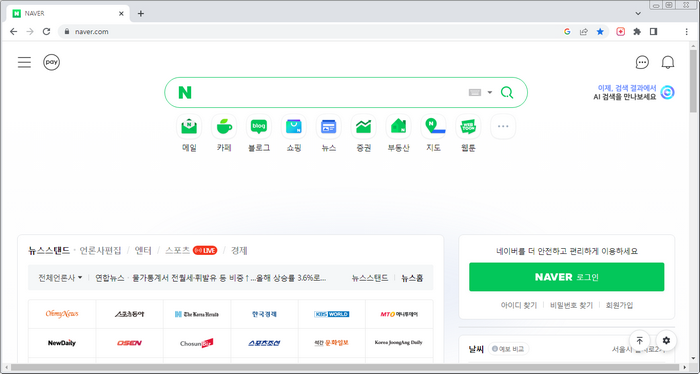Click the 예보 비교 weather button
The width and height of the screenshot is (700, 374).
508,349
